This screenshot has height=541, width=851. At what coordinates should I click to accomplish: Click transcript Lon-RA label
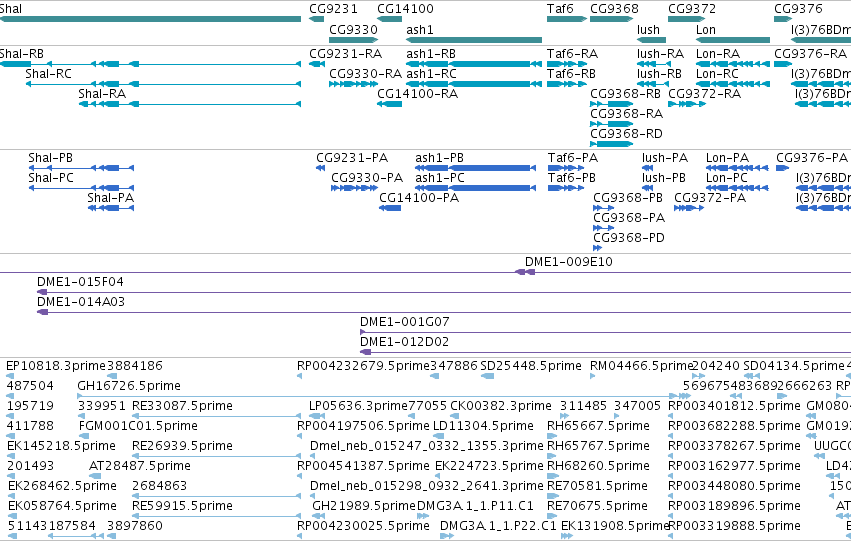click(x=718, y=54)
